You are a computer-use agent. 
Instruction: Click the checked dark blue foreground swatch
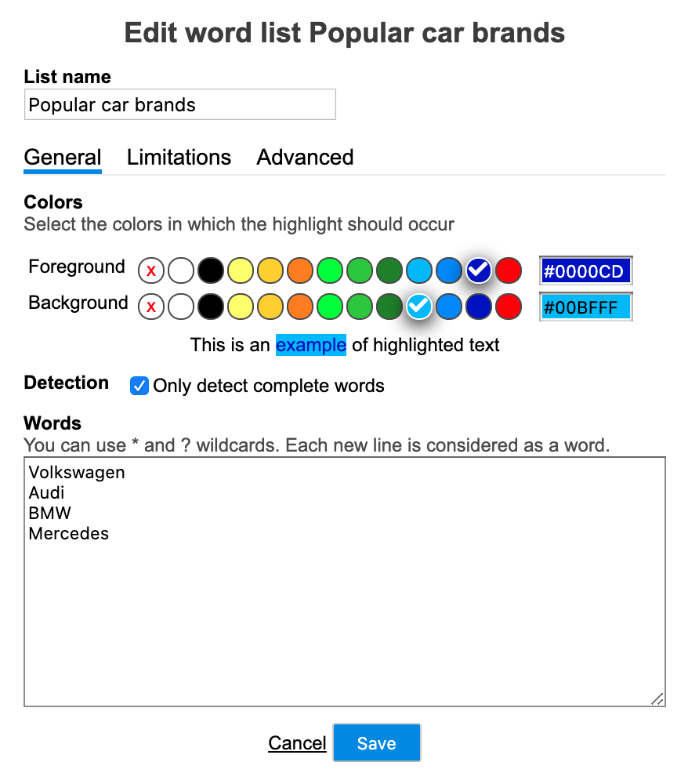pyautogui.click(x=479, y=270)
